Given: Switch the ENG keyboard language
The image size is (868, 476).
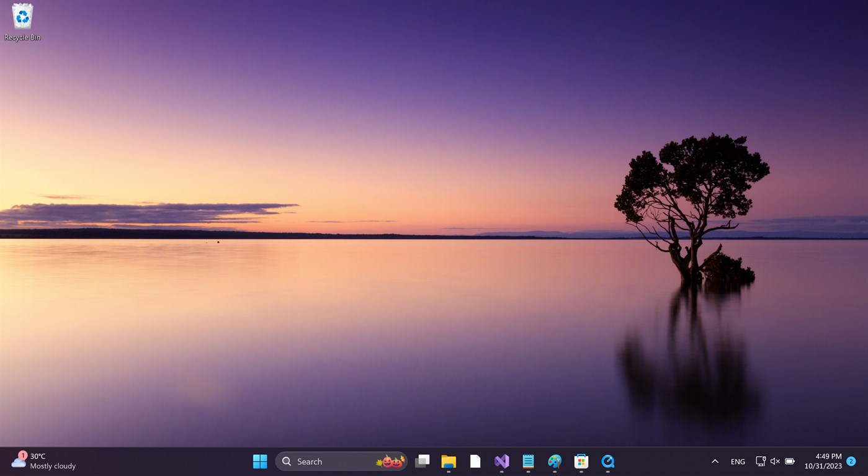Looking at the screenshot, I should coord(737,461).
